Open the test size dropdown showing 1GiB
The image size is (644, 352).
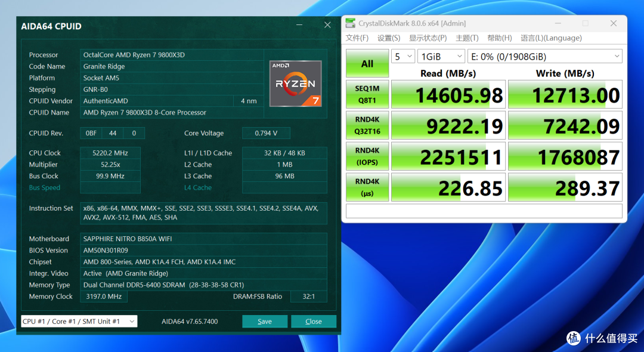(x=441, y=57)
